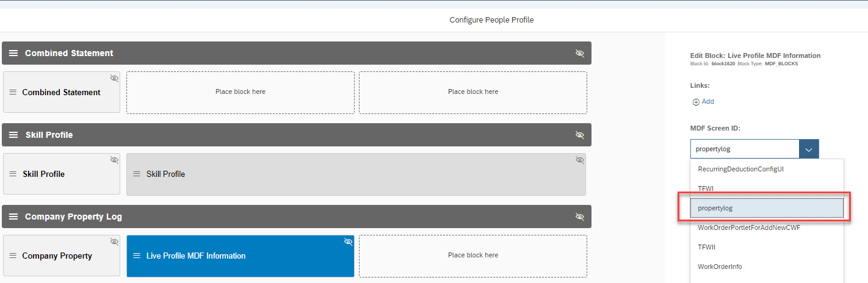Select the Company Property block
The image size is (868, 283).
tap(62, 256)
